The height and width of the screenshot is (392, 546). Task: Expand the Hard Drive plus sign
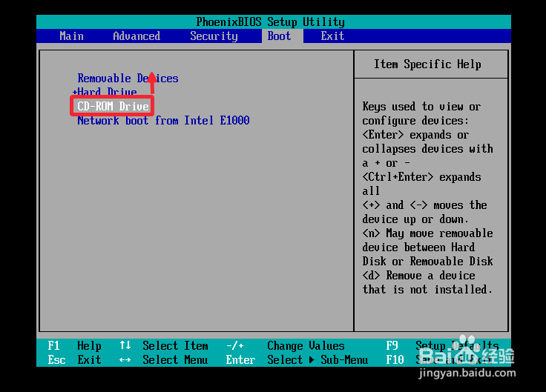point(74,92)
